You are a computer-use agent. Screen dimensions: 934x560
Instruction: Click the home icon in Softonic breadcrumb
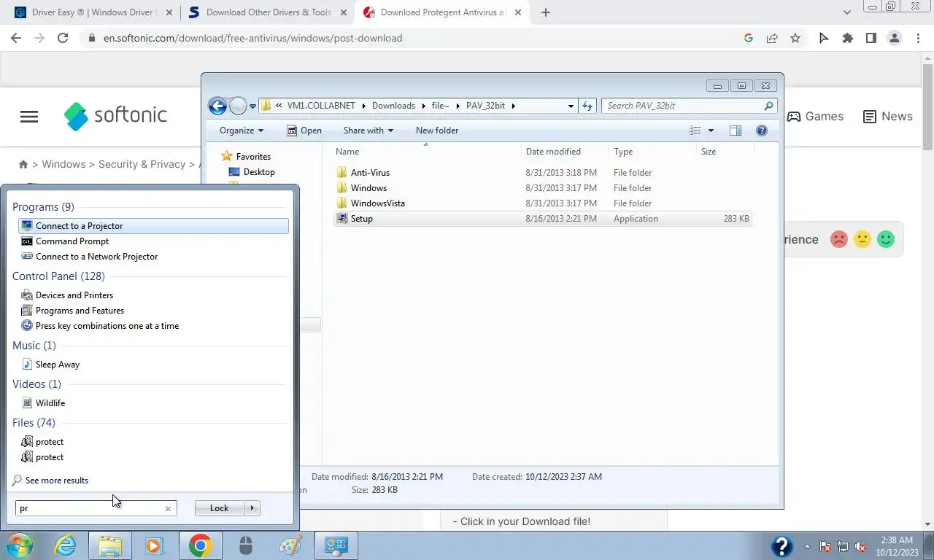(x=23, y=165)
